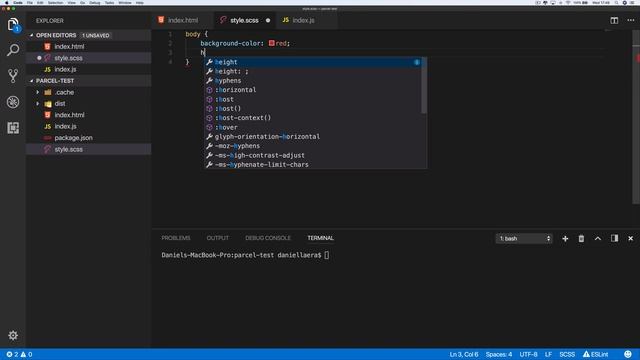Open the PROBLEMS panel tab
Screen dimensions: 640x360
click(x=176, y=238)
